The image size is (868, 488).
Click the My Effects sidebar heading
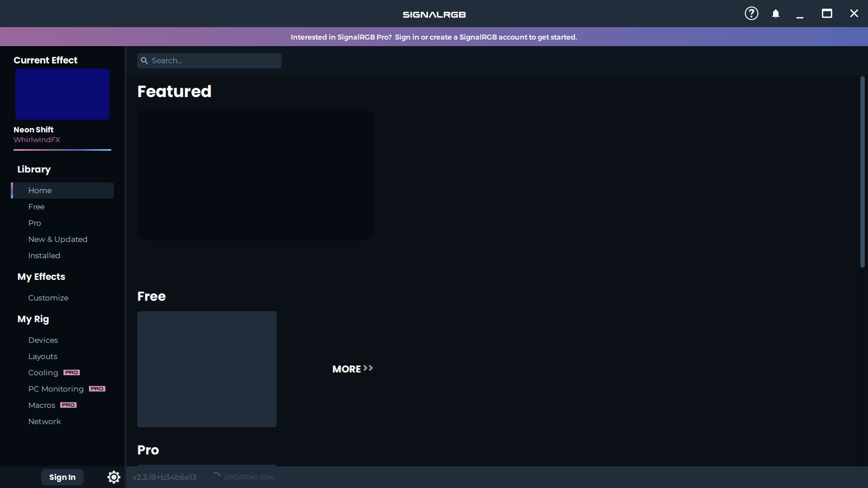[x=41, y=277]
